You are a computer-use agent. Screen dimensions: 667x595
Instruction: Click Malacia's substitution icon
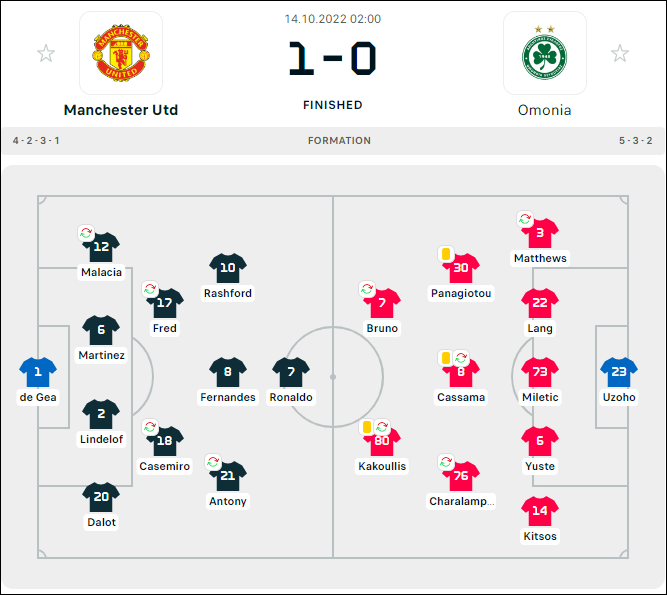pyautogui.click(x=86, y=233)
